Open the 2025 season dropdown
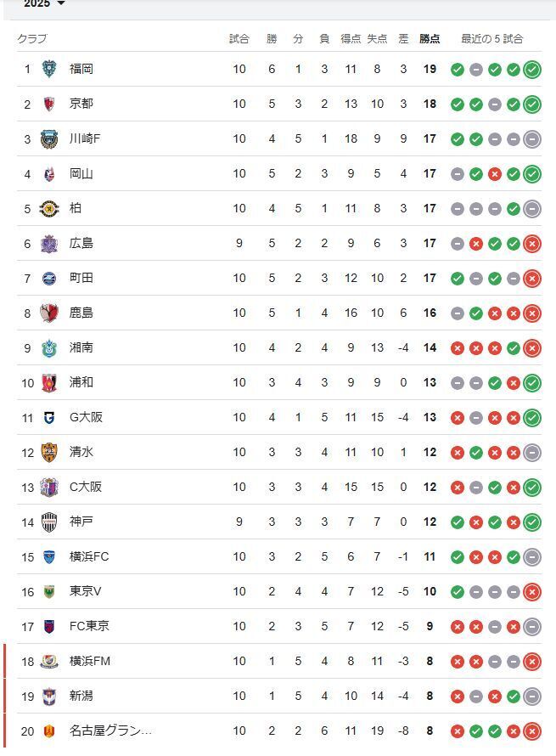Viewport: 556px width, 756px height. [44, 4]
